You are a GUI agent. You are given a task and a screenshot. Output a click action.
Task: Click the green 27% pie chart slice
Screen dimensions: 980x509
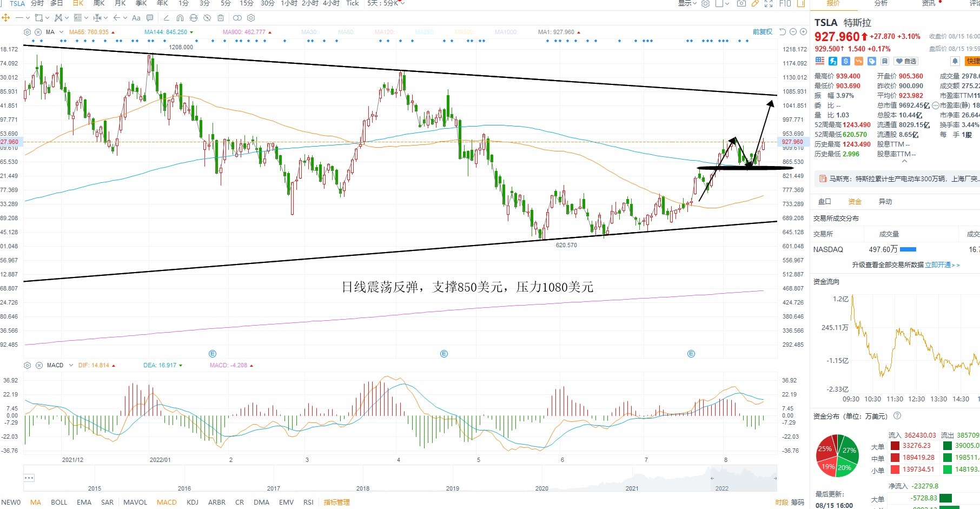pyautogui.click(x=849, y=449)
